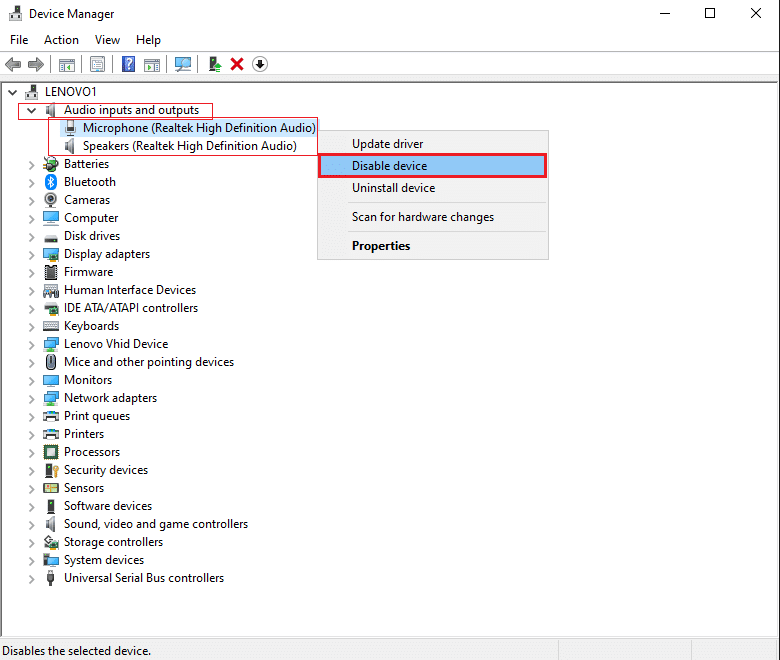Collapse the Audio inputs and outputs node
Viewport: 780px width, 660px height.
tap(31, 110)
